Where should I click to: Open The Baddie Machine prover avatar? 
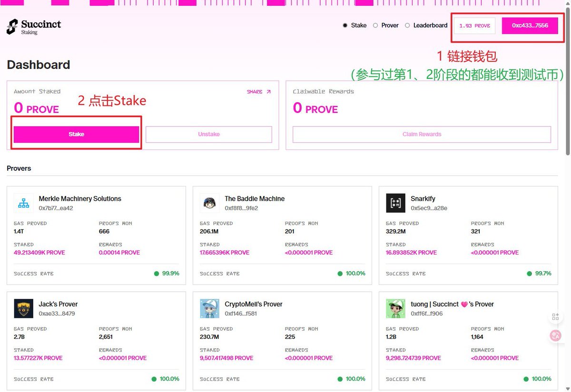pos(210,203)
